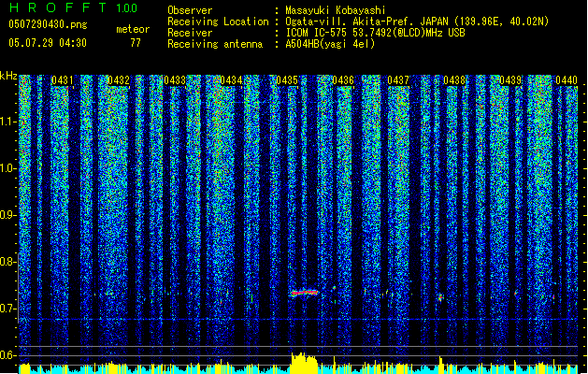Click the 'Observer' field label
588x374 pixels.
coord(190,10)
